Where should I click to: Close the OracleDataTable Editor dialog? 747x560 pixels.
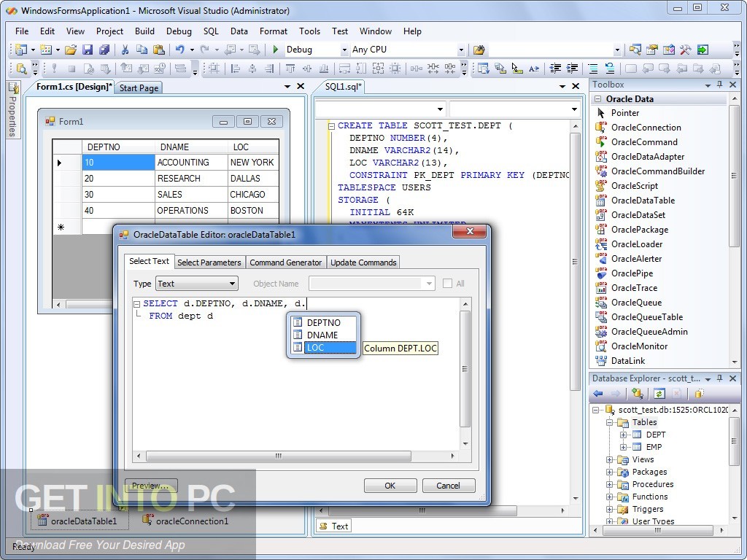click(469, 231)
